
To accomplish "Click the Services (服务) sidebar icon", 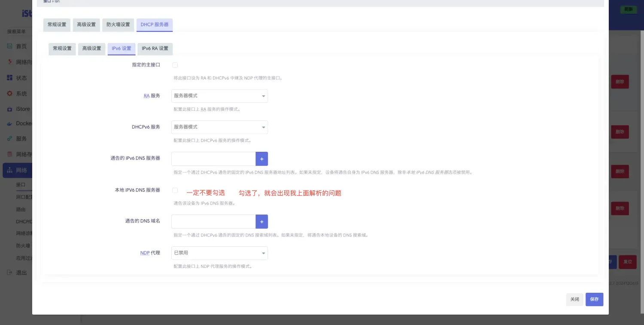I will coord(10,139).
